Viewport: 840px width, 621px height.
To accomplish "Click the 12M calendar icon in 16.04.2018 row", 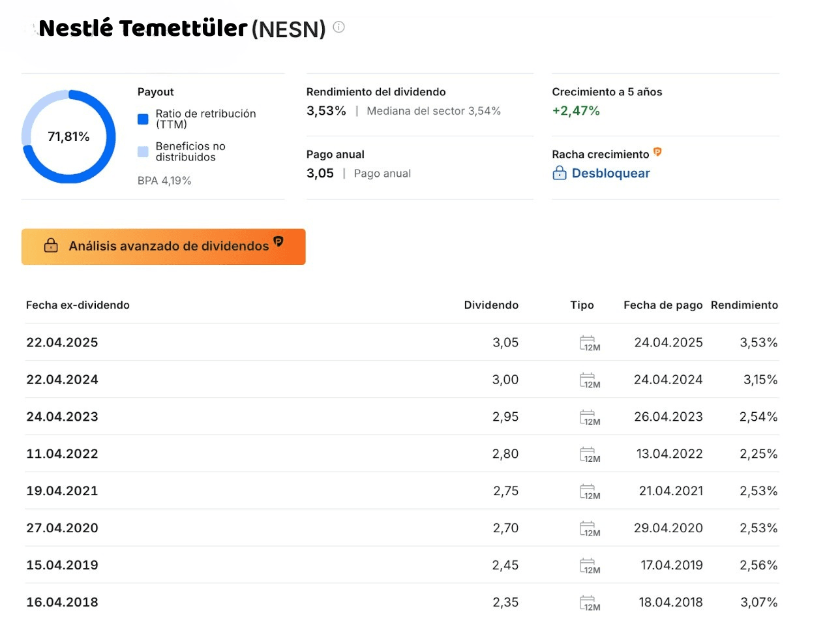I will click(589, 601).
